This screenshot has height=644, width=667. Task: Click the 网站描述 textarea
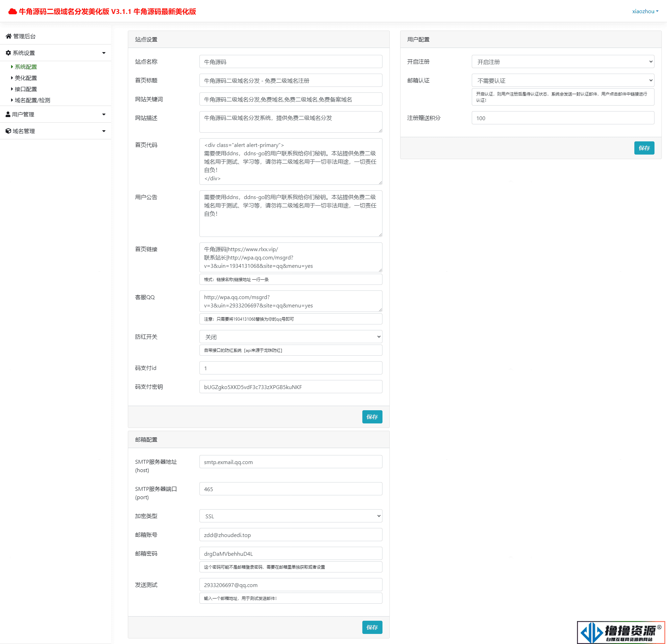[291, 122]
